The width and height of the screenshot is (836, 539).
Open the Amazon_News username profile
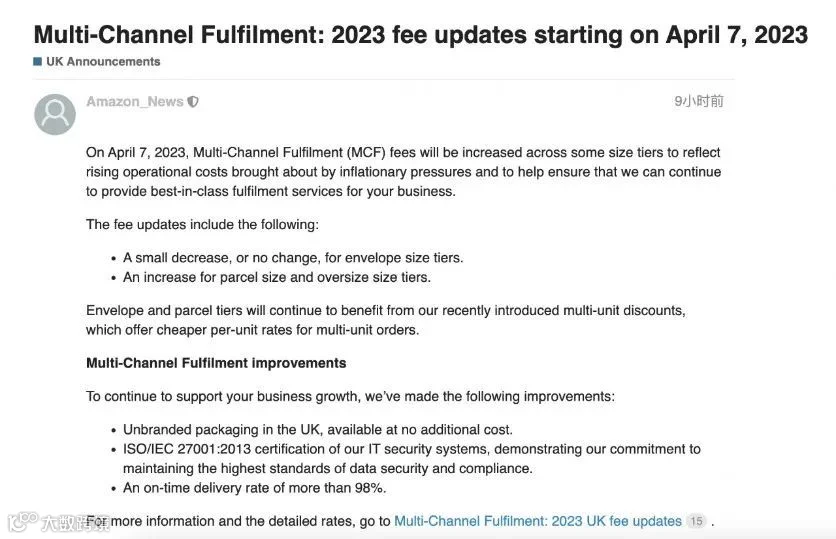135,101
